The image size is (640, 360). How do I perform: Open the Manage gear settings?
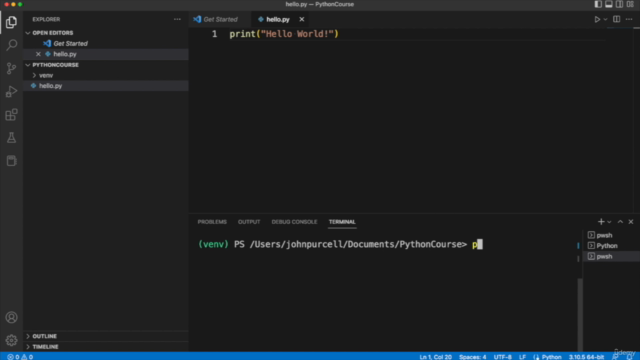point(11,340)
